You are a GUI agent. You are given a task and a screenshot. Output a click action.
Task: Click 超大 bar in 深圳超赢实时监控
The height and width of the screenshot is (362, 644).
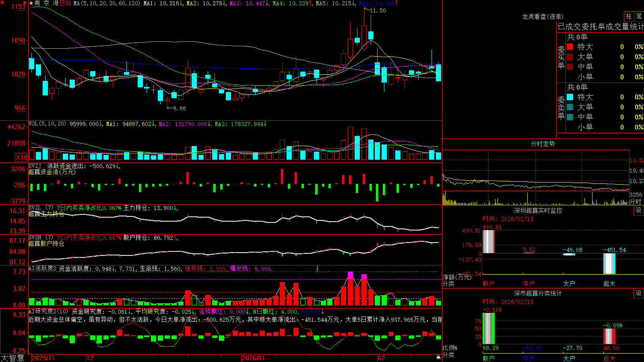[x=609, y=263]
